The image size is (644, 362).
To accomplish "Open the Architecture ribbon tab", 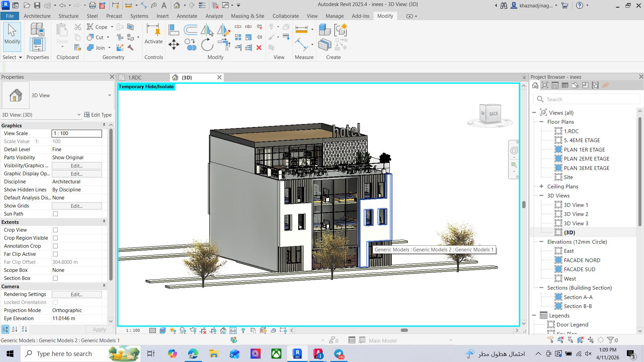I will 37,16.
